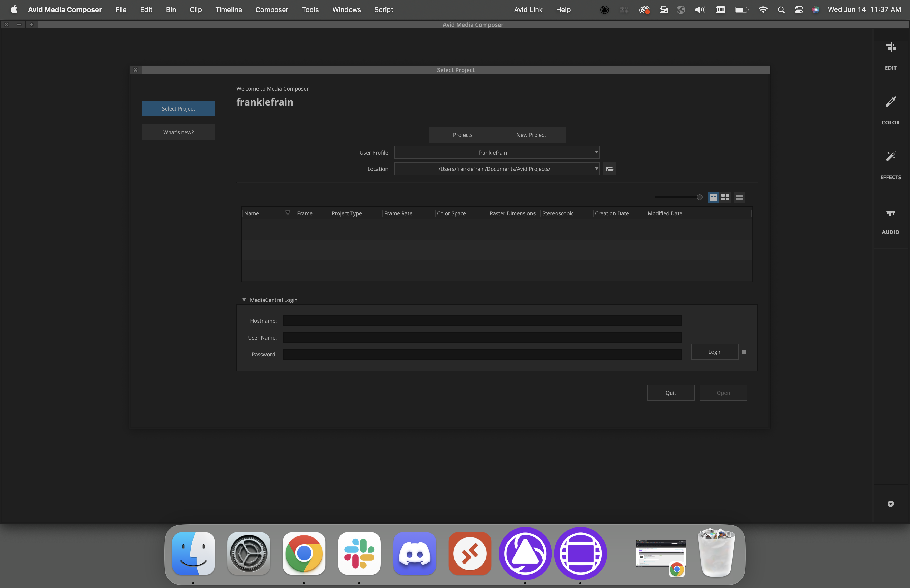Open System Settings from the Dock

249,553
